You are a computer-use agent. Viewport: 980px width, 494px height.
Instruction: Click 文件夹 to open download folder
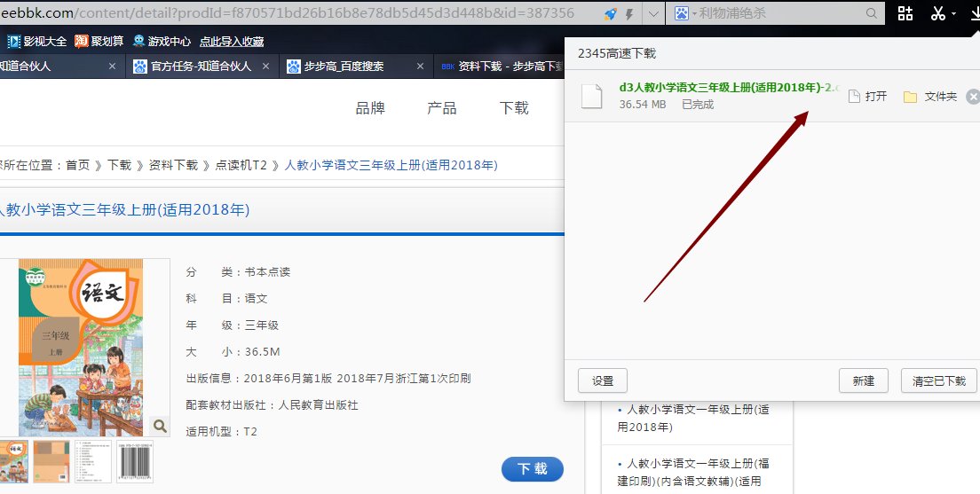pos(930,96)
